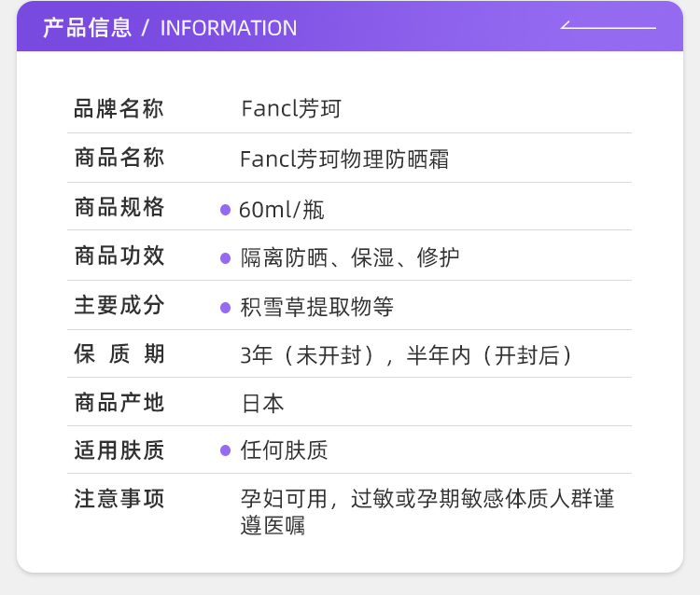Select the 产品信息 header title
The width and height of the screenshot is (700, 595).
coord(88,27)
